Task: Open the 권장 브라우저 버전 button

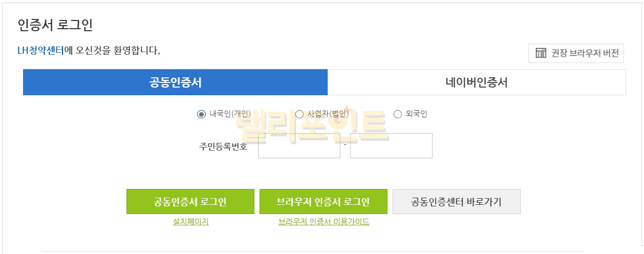Action: click(576, 53)
